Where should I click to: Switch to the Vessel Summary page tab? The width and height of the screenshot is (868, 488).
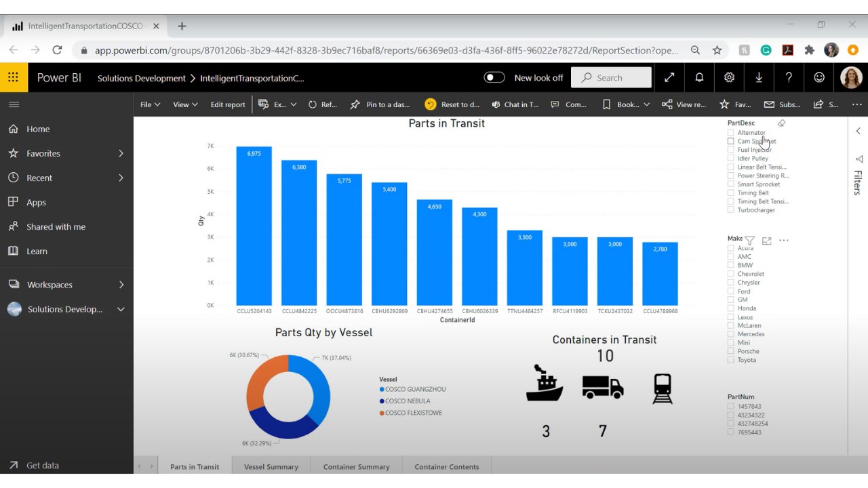[x=271, y=466]
